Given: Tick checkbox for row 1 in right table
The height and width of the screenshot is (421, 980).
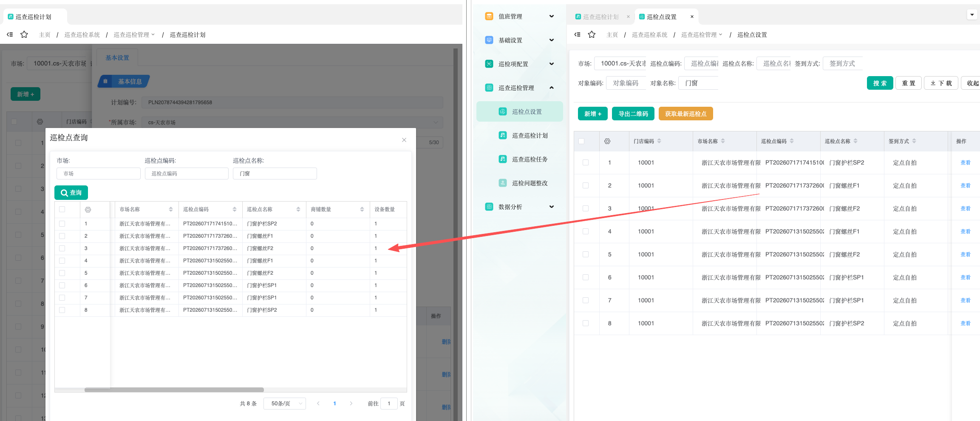Looking at the screenshot, I should pos(586,162).
